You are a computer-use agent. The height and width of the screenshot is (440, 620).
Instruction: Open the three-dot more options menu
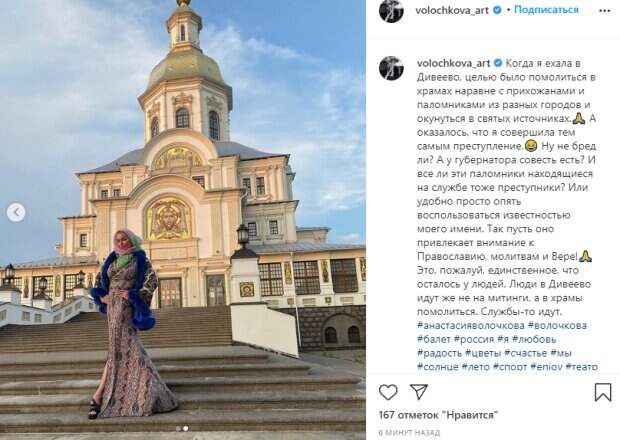[x=605, y=11]
